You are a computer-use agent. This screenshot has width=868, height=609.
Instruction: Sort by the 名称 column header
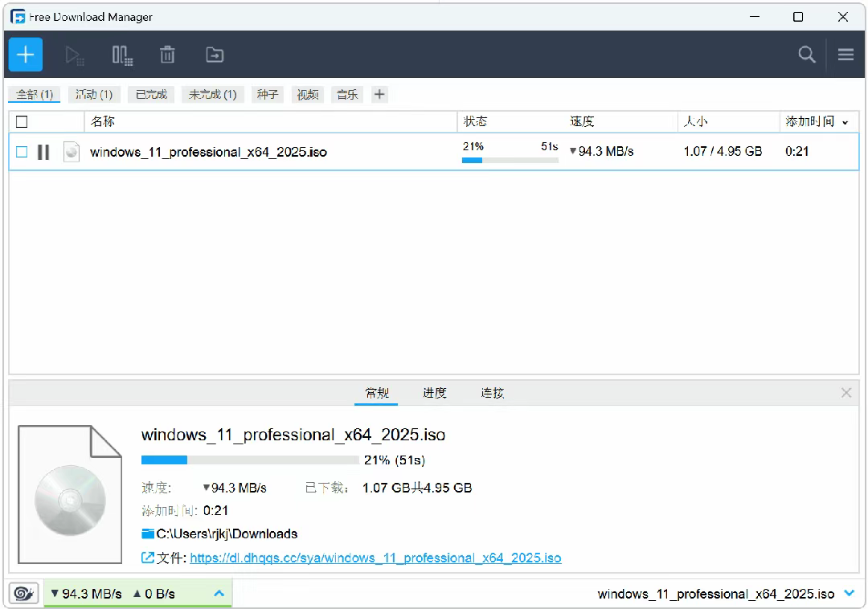(103, 121)
